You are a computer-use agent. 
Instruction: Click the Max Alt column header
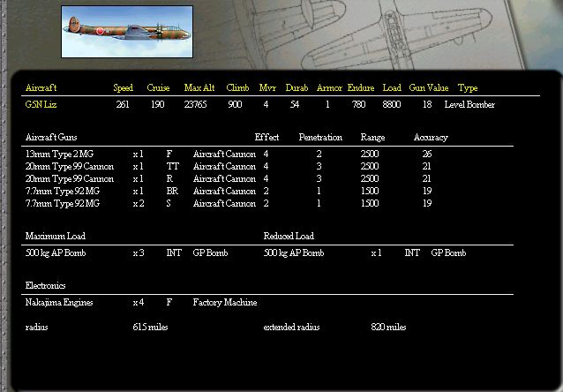click(x=199, y=87)
